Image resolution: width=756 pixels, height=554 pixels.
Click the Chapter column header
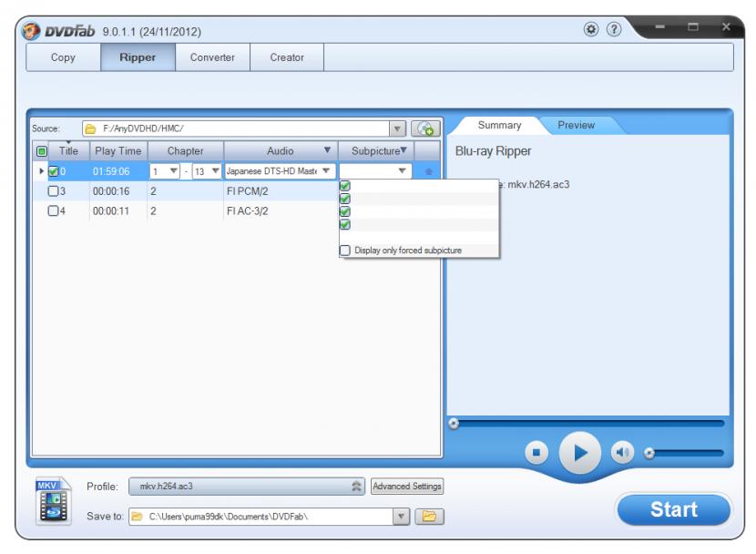[x=185, y=151]
